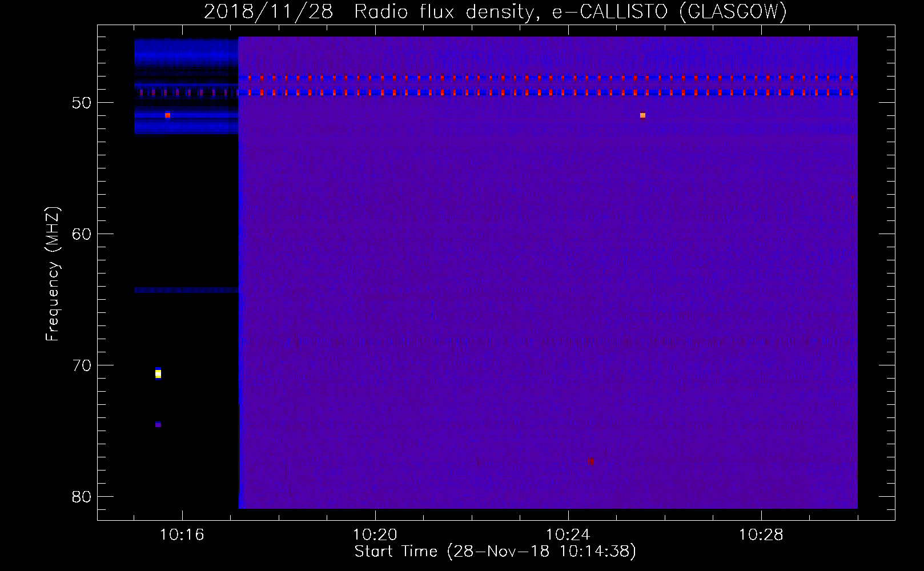Screen dimensions: 924x571
Task: Click the 10:16 time tick label
Action: [182, 535]
